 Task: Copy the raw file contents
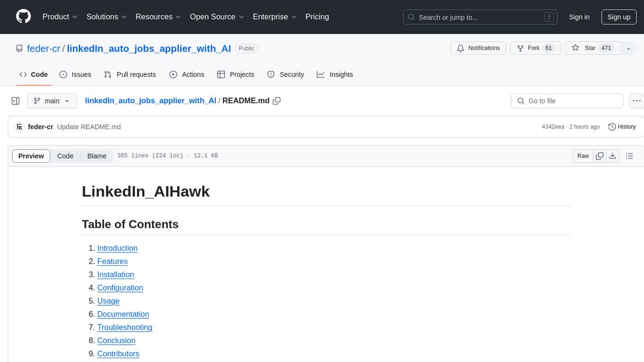600,156
